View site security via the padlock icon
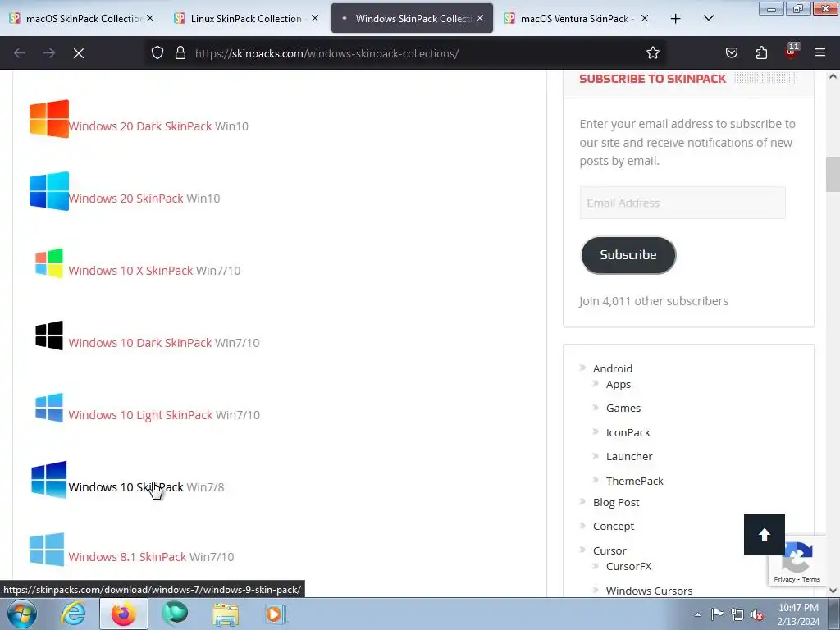 (180, 53)
